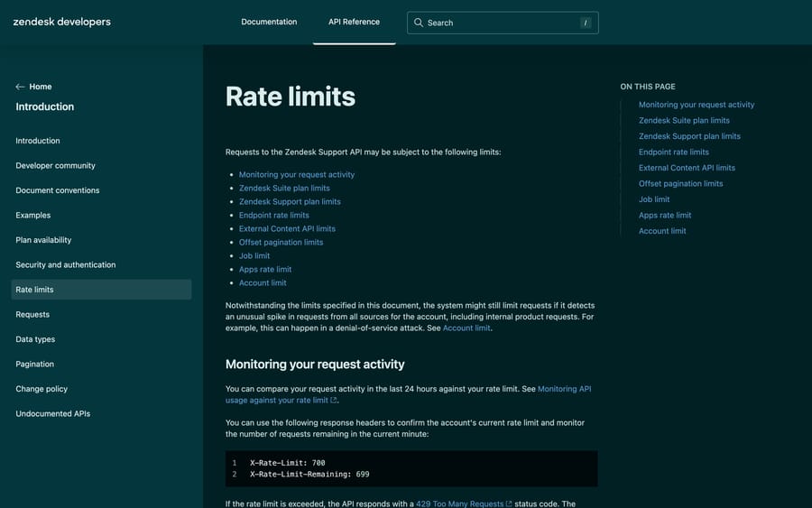812x508 pixels.
Task: Open the Pagination sidebar page
Action: [x=34, y=364]
